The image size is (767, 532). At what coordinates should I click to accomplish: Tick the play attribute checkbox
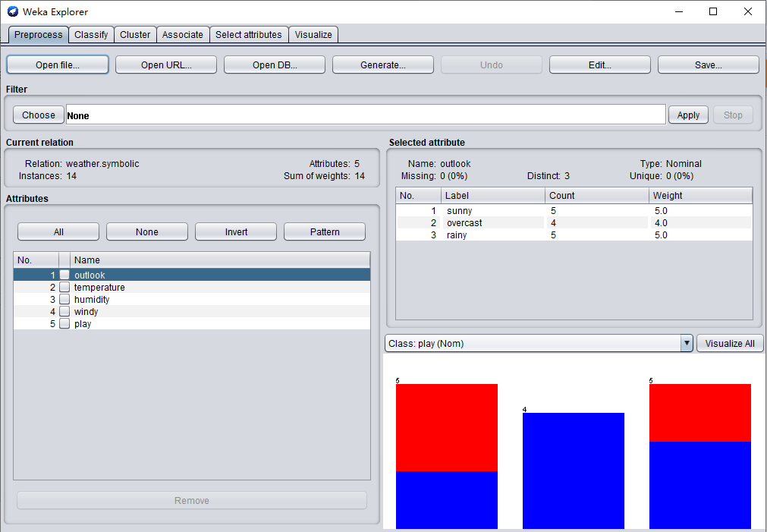pos(64,323)
